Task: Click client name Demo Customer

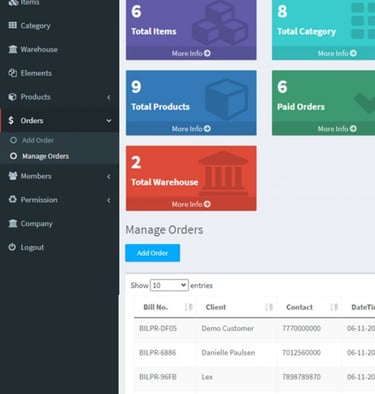Action: pos(227,328)
